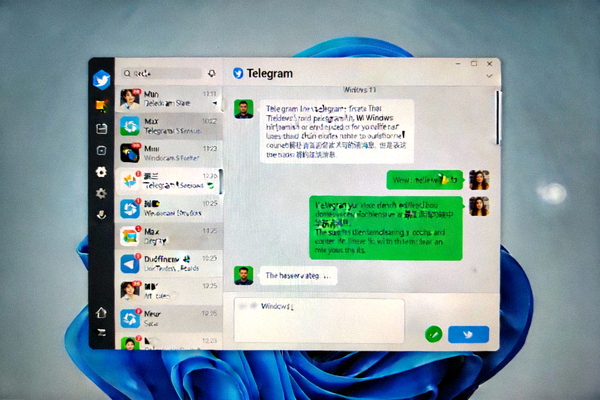Open settings via the gray gear icon
This screenshot has height=400, width=600.
[101, 193]
